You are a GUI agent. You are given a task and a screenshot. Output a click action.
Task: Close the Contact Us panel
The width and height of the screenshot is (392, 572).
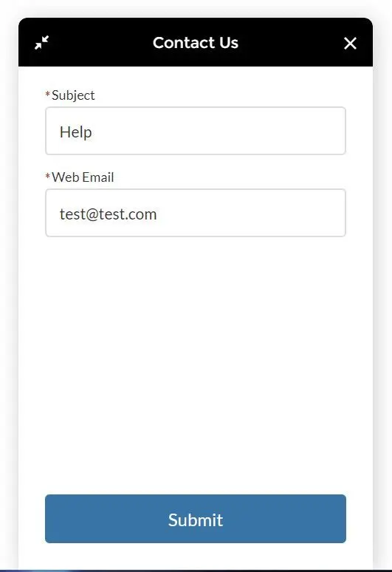point(350,43)
